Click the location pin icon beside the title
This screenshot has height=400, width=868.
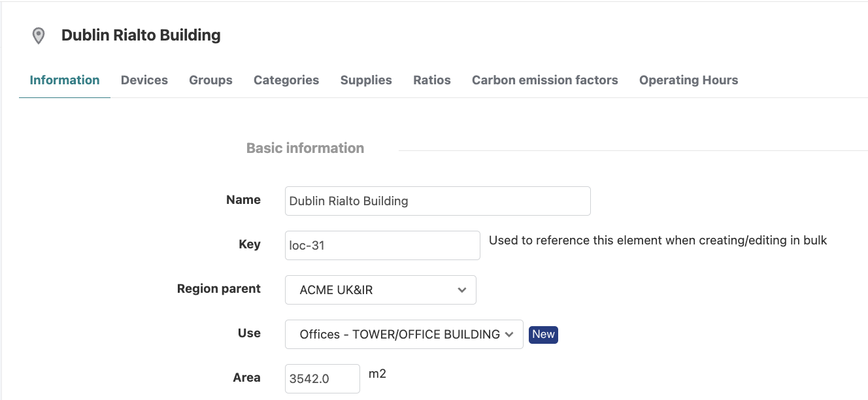click(39, 35)
